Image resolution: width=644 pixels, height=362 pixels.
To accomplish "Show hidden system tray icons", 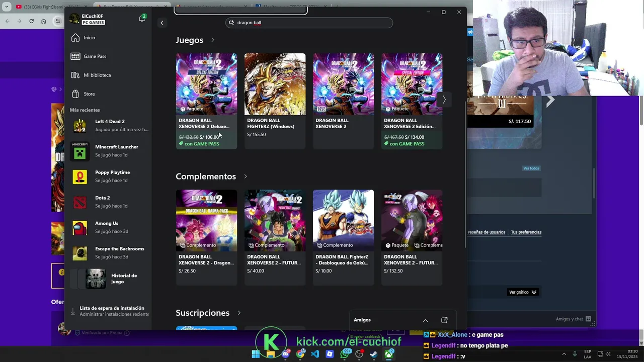I will (563, 354).
